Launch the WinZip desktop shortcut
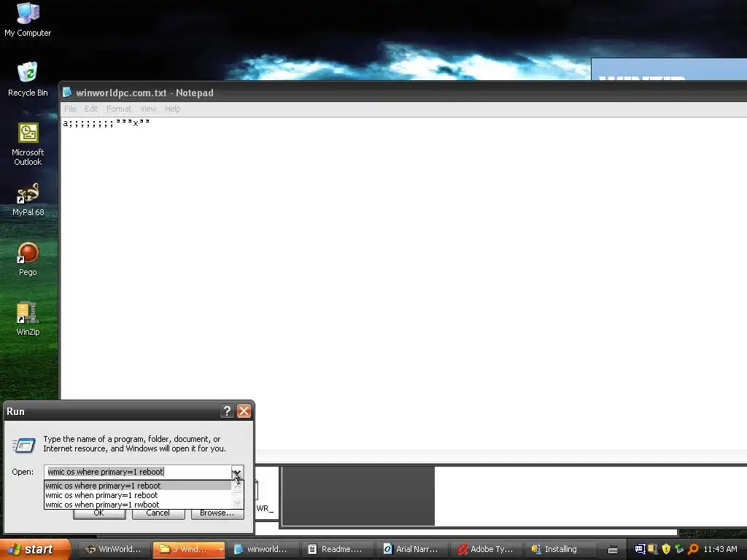Viewport: 747px width, 560px height. coord(28,319)
